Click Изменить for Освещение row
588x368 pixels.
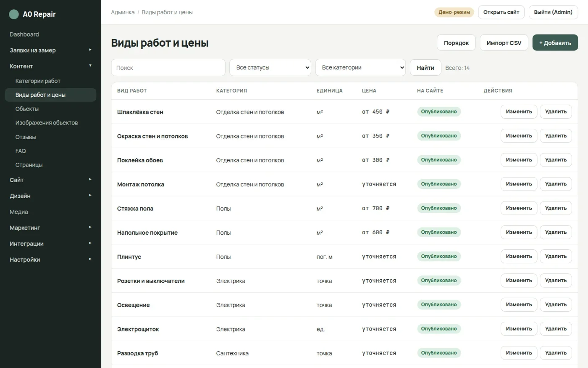click(x=519, y=304)
